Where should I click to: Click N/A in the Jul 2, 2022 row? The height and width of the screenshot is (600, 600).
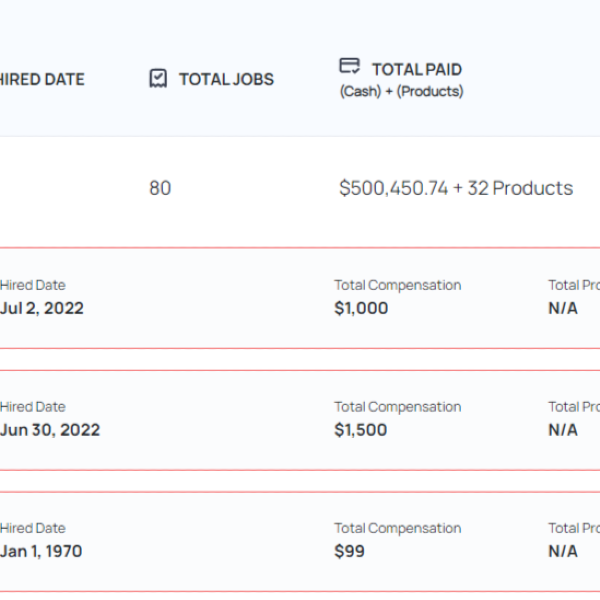pyautogui.click(x=563, y=308)
